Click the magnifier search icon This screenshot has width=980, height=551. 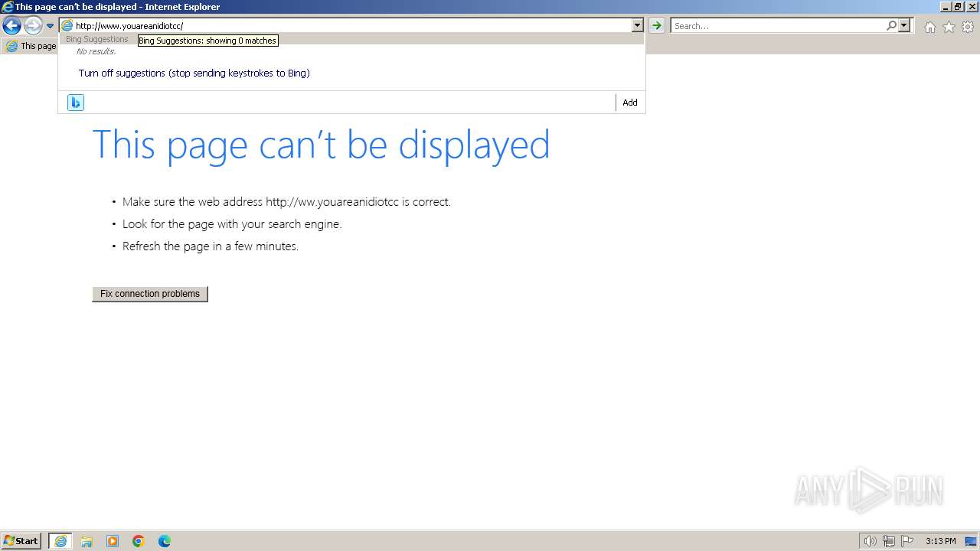coord(891,26)
